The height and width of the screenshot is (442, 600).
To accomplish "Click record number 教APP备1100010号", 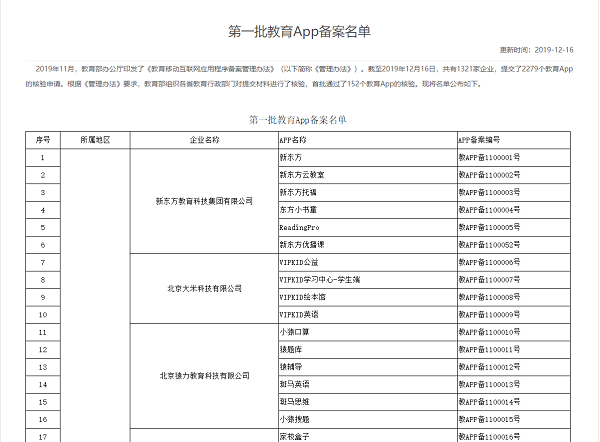I will 489,332.
